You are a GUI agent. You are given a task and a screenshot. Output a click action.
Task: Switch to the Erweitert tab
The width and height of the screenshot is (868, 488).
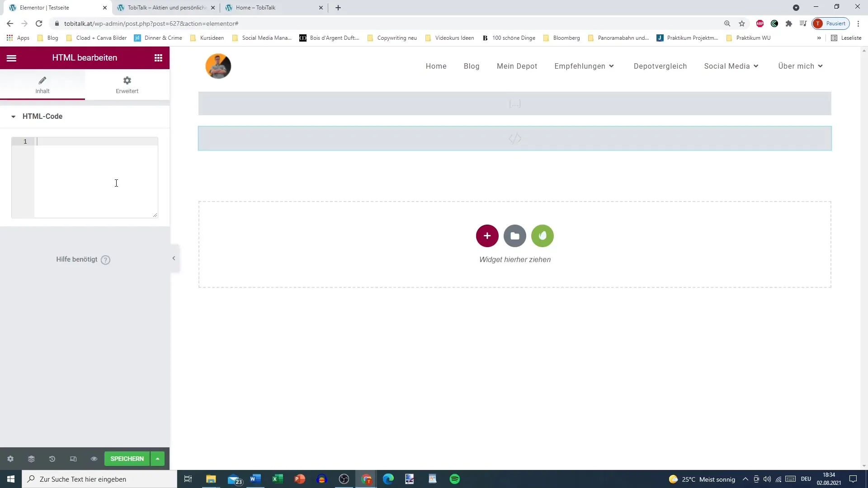click(127, 84)
